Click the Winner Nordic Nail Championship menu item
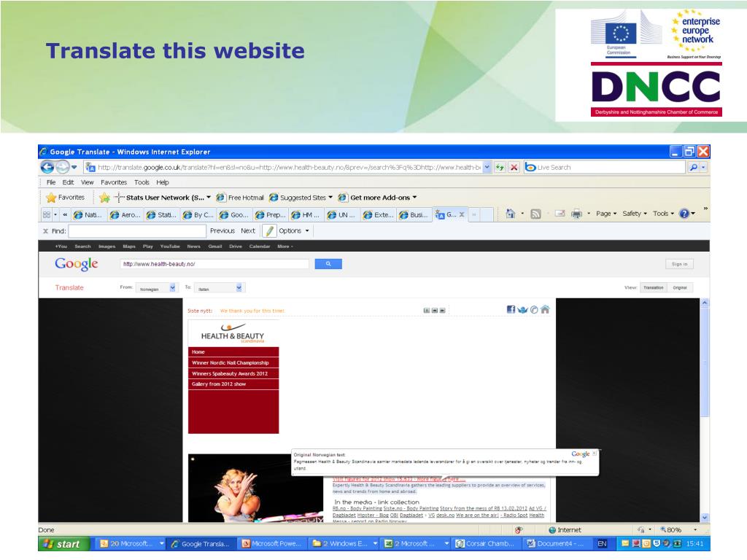 coord(233,362)
